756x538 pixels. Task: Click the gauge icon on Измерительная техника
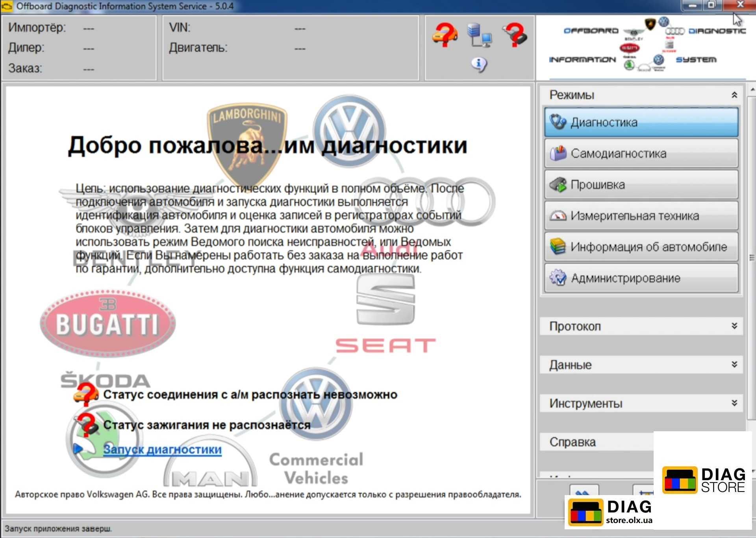[558, 216]
